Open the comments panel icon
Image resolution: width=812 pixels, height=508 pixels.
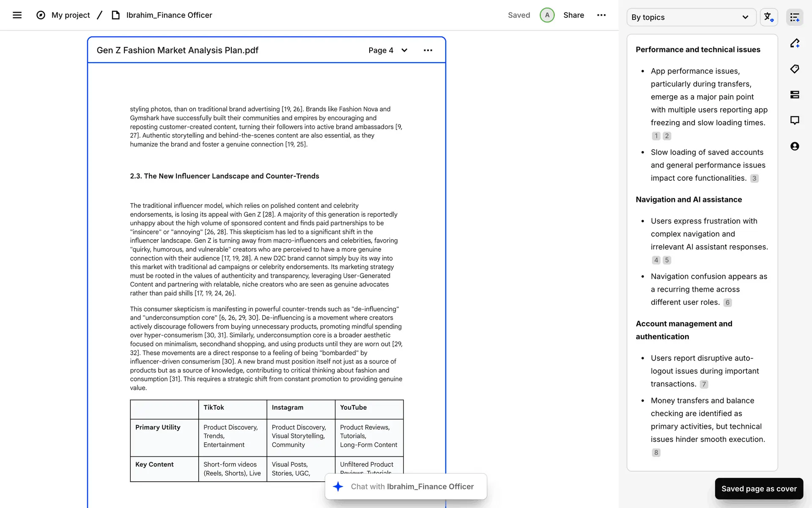pyautogui.click(x=795, y=121)
